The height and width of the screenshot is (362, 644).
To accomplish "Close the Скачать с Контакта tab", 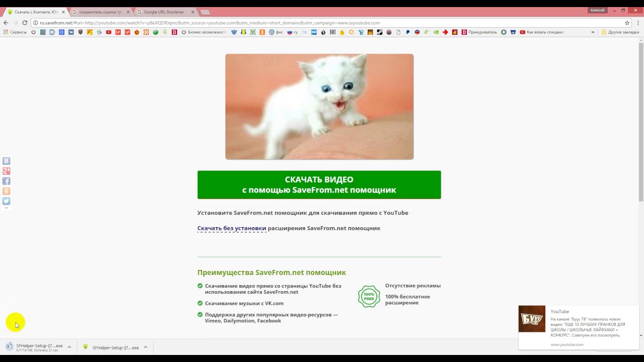I will 63,12.
